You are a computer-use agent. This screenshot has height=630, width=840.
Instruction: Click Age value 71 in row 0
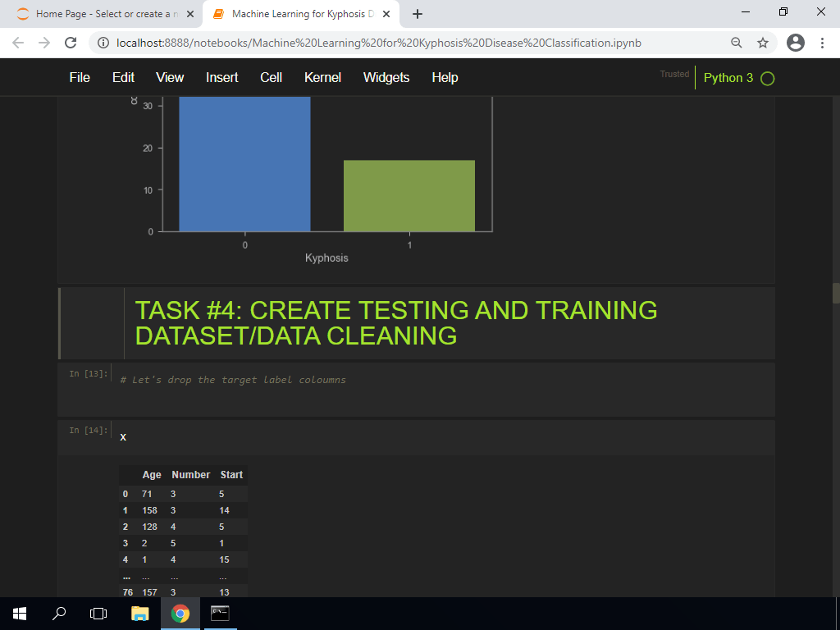click(147, 494)
